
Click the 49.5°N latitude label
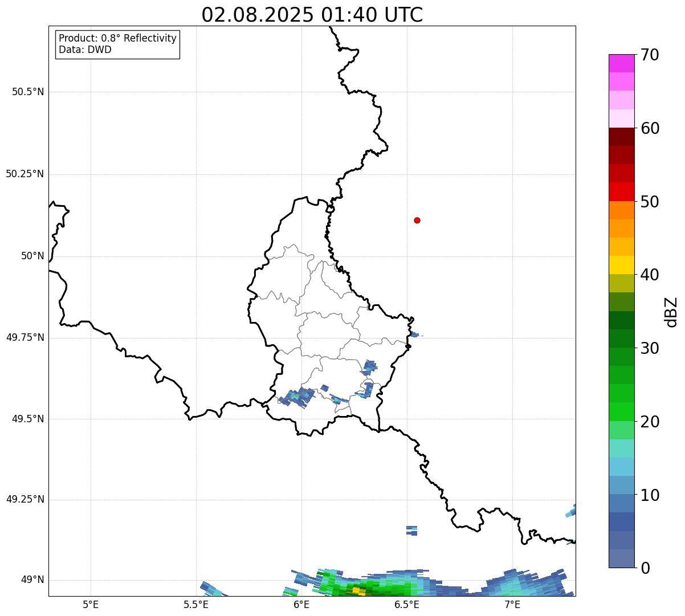[x=28, y=419]
